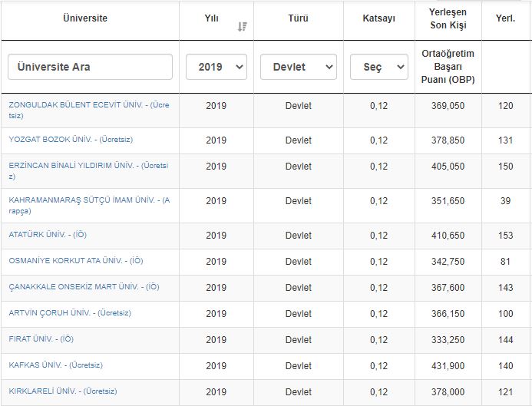This screenshot has height=406, width=532.
Task: Click the Türü column header
Action: (298, 18)
